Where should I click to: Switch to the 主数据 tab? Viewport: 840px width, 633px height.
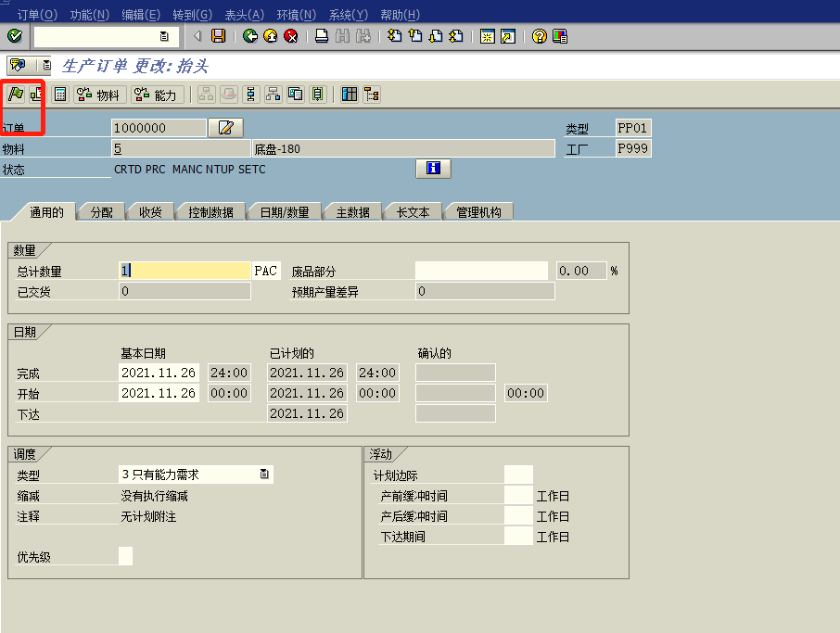click(x=353, y=212)
